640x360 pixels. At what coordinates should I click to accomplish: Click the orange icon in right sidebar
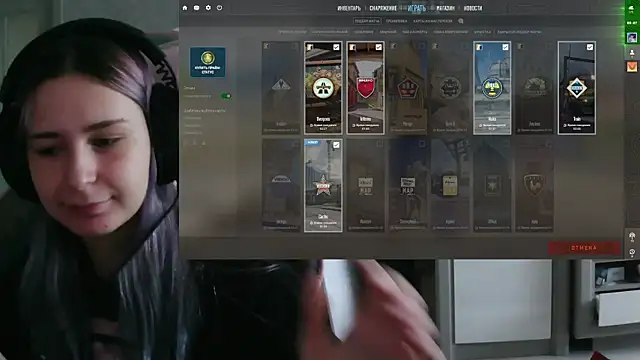point(632,67)
